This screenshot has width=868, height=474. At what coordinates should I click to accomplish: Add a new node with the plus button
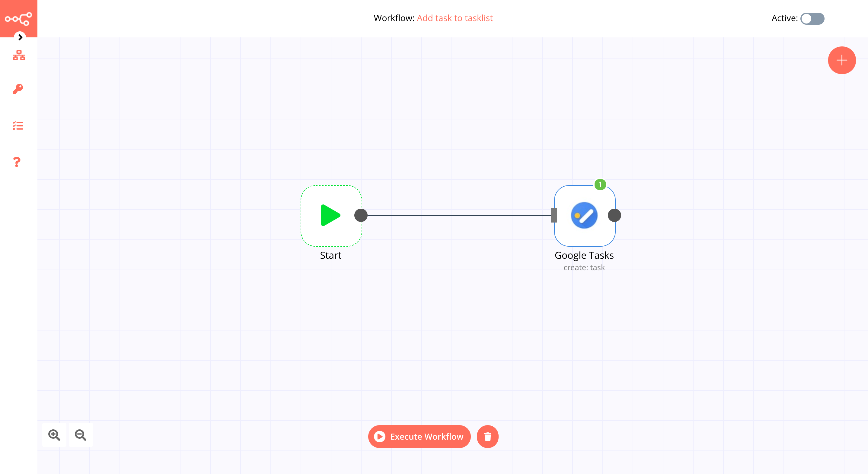coord(841,60)
